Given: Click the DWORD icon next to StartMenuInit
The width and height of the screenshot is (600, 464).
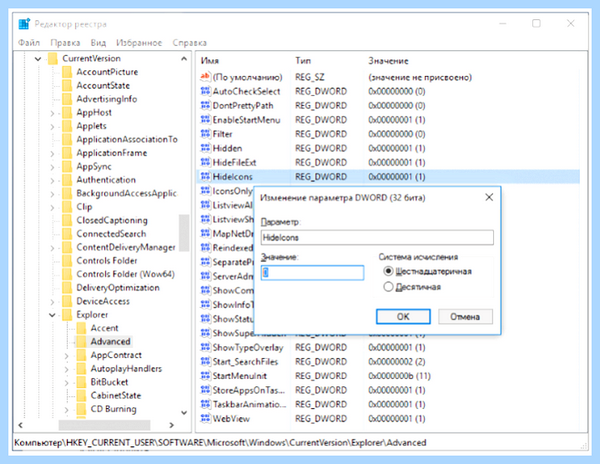Looking at the screenshot, I should (205, 376).
